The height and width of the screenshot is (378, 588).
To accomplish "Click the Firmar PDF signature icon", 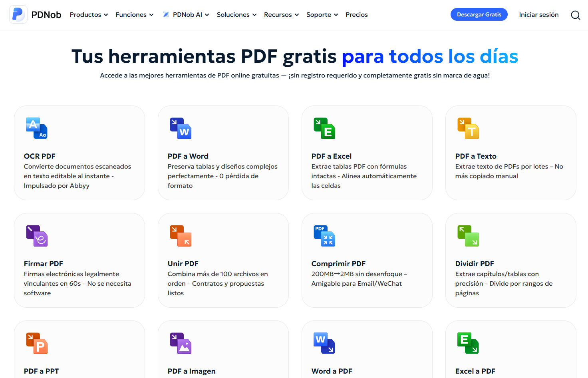I will pos(37,236).
